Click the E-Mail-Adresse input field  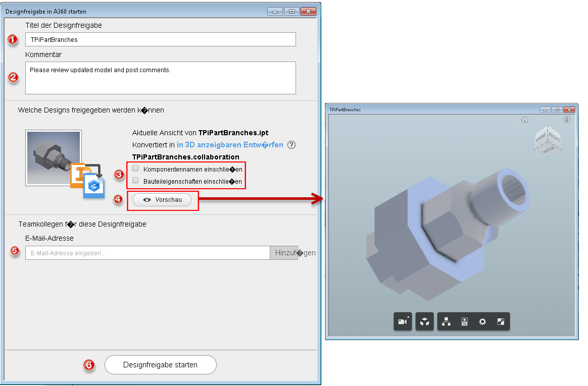[x=148, y=253]
